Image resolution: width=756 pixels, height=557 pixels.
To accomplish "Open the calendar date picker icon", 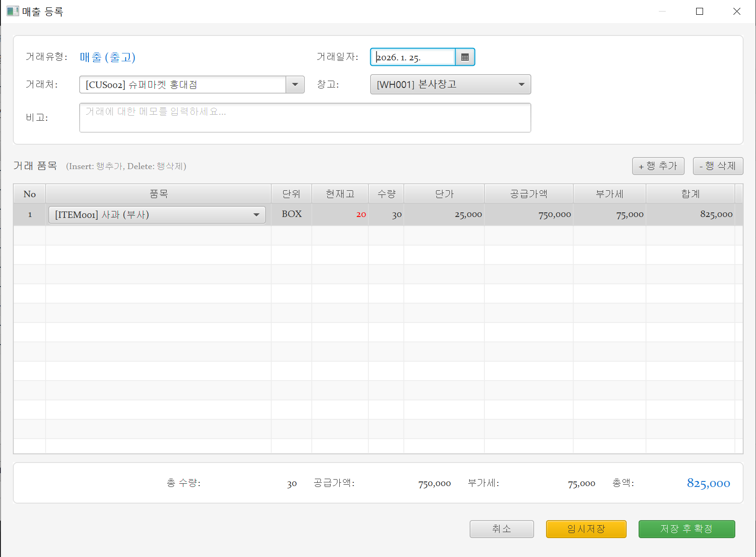I will [x=465, y=57].
